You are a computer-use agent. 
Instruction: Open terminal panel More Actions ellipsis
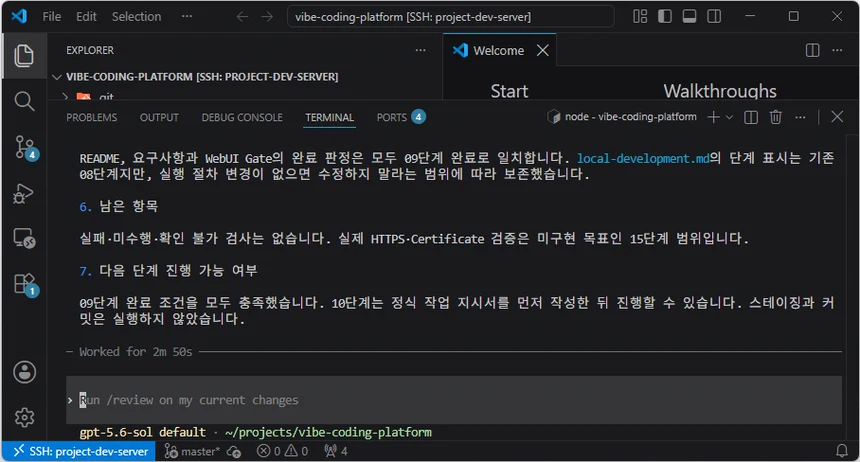tap(800, 117)
